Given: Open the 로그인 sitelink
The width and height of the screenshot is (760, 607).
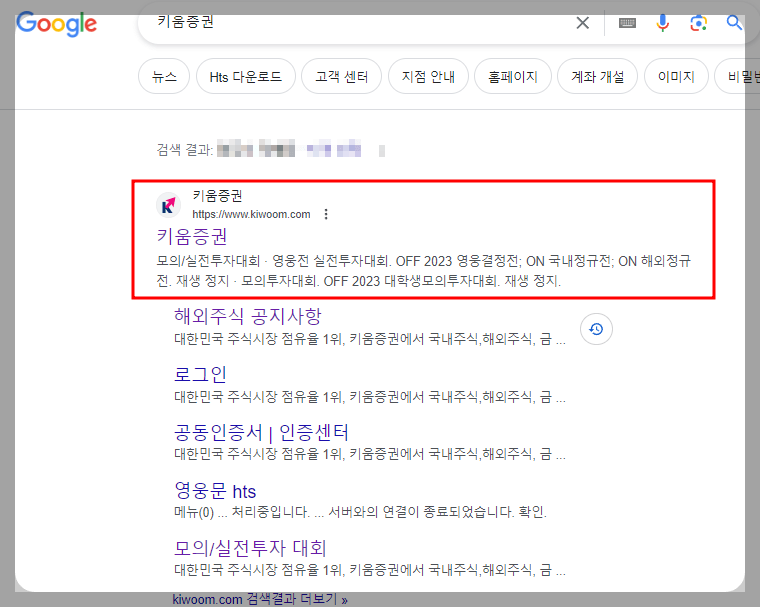Looking at the screenshot, I should click(200, 374).
